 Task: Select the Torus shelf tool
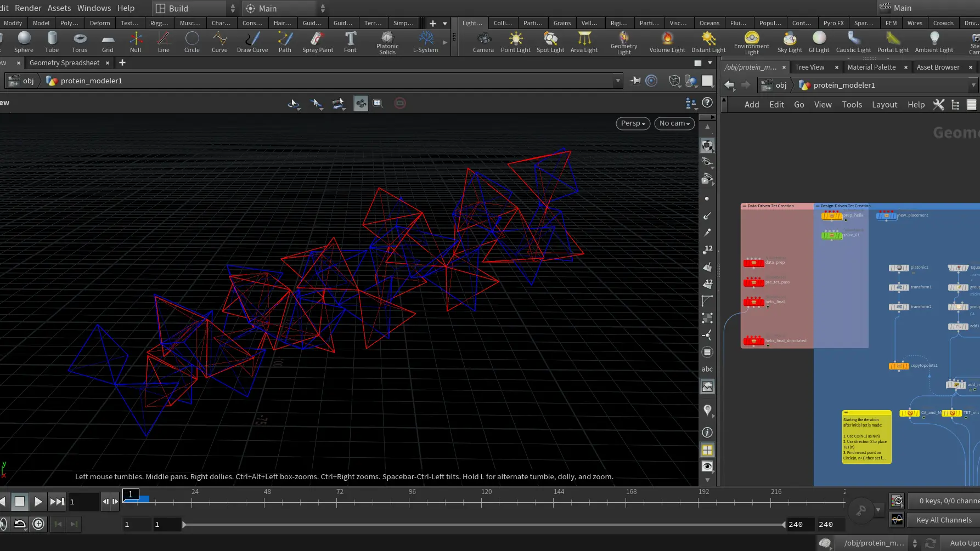pos(80,42)
